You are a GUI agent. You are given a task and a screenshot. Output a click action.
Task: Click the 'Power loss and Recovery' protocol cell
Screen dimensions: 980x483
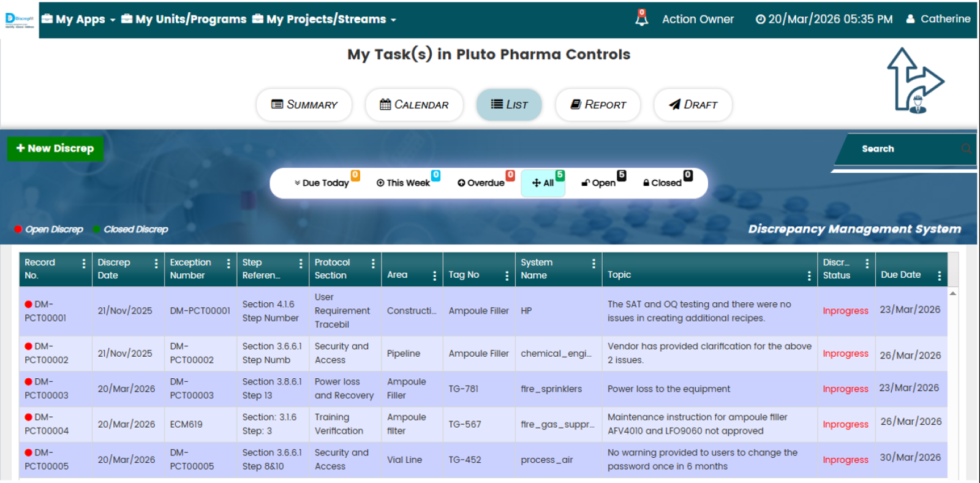point(344,389)
